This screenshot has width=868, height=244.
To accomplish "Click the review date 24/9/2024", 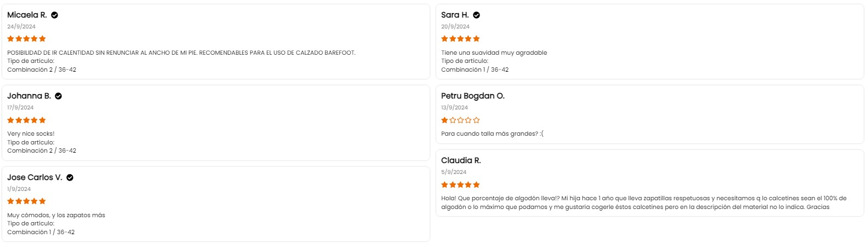I will click(x=21, y=26).
